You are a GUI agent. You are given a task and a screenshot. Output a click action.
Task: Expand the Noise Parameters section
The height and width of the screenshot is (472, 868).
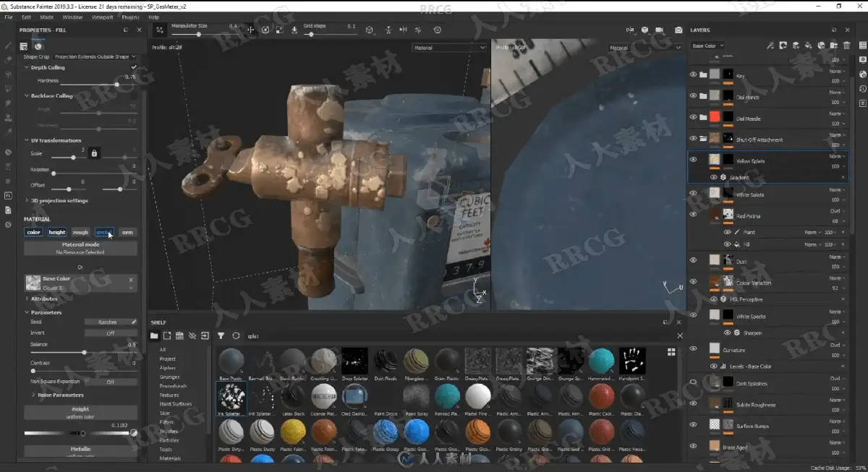click(x=33, y=395)
